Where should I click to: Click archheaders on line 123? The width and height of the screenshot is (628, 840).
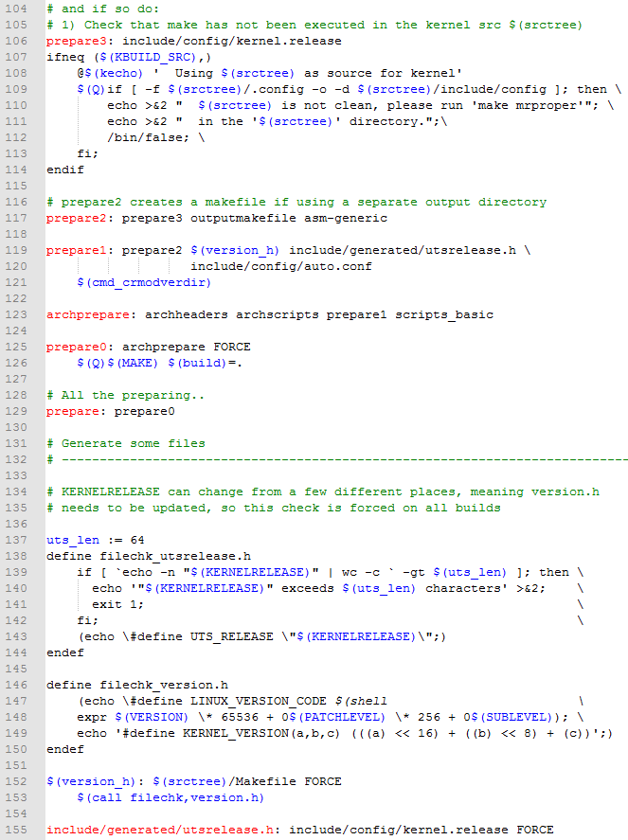click(x=186, y=314)
